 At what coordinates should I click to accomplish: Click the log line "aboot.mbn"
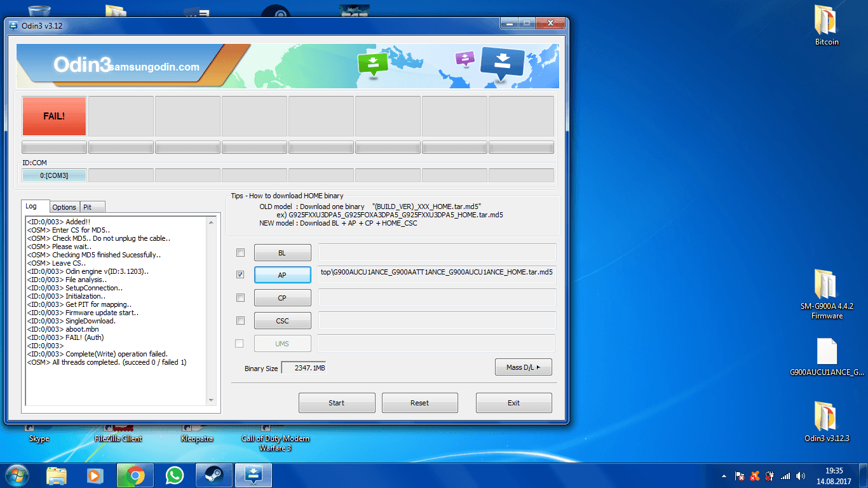(63, 329)
